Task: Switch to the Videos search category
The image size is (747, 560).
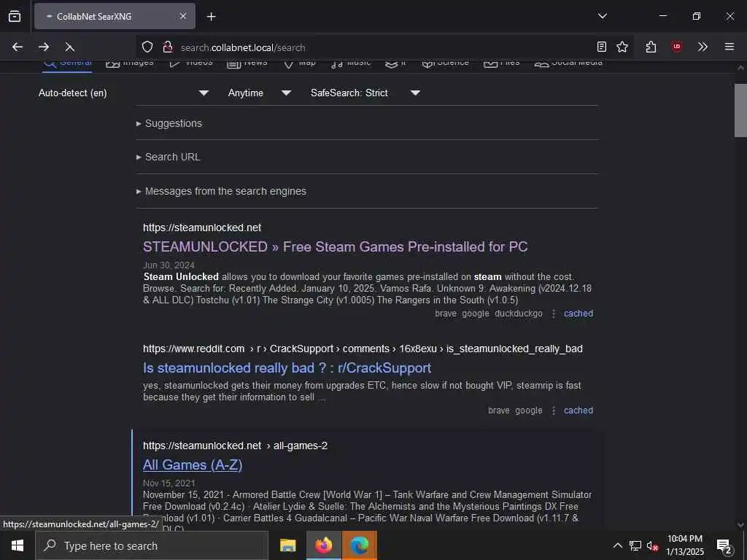Action: pyautogui.click(x=191, y=63)
